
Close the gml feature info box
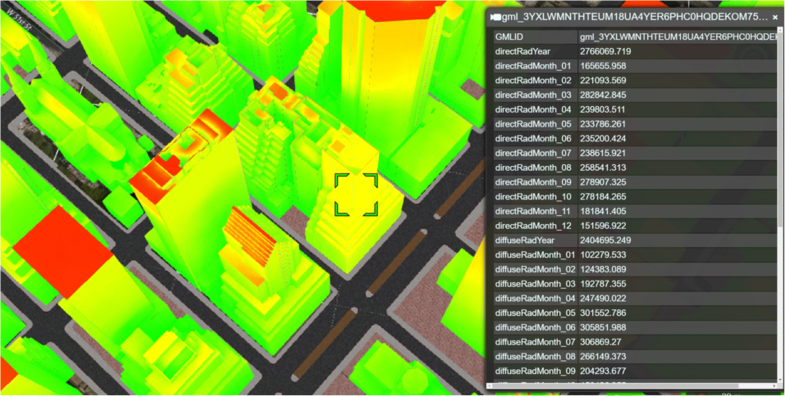775,17
